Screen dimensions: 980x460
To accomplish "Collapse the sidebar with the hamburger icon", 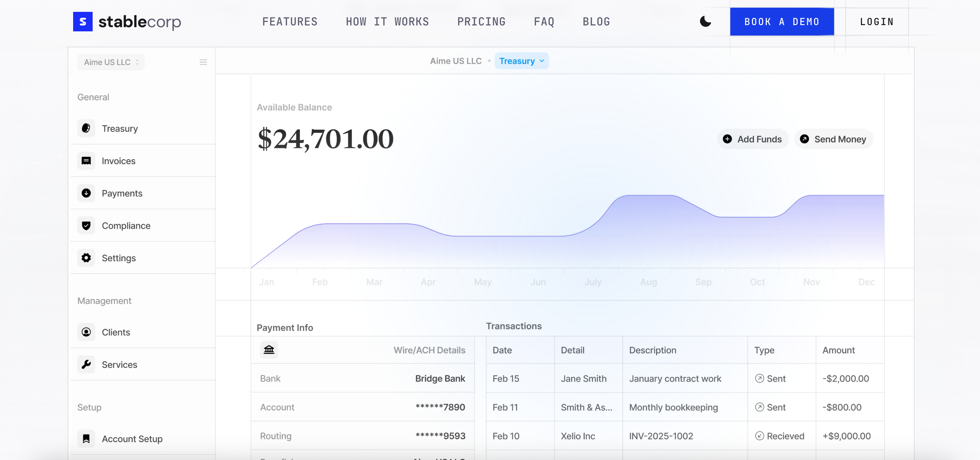I will 203,62.
